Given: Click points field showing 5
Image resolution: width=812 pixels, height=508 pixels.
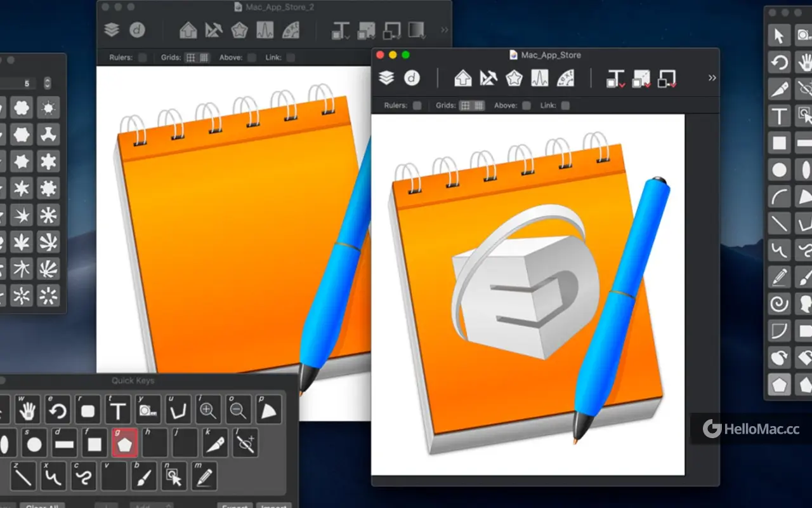Looking at the screenshot, I should [x=18, y=83].
